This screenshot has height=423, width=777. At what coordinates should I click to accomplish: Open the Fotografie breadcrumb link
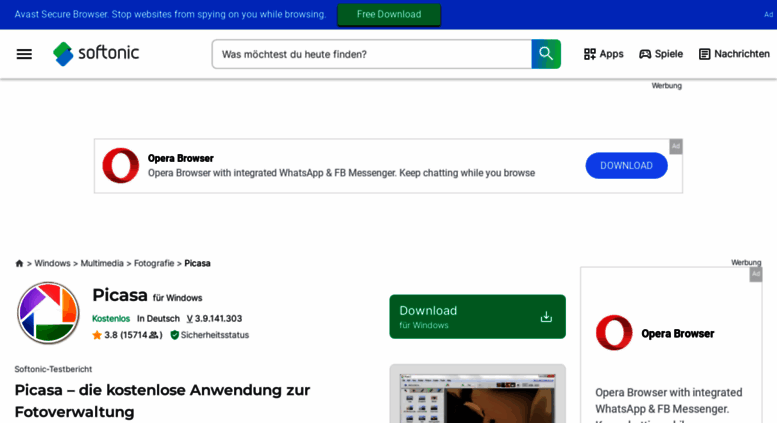[154, 263]
